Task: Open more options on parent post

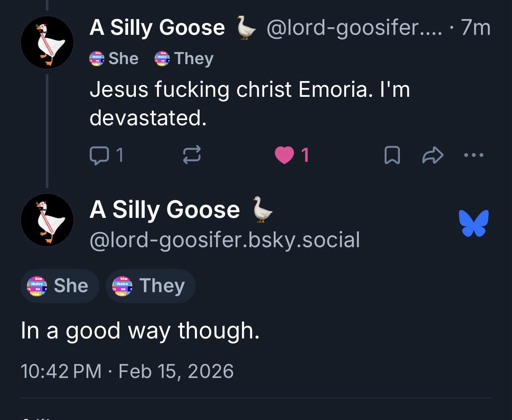Action: [x=474, y=155]
